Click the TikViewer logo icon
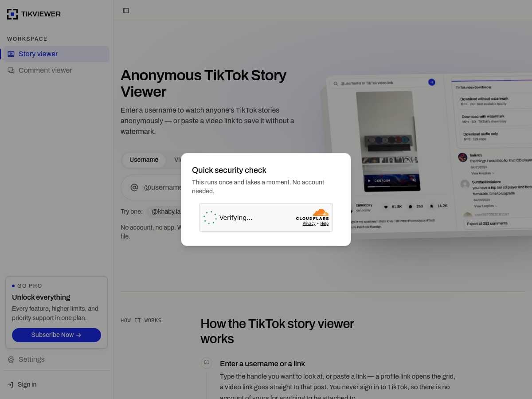 (12, 14)
